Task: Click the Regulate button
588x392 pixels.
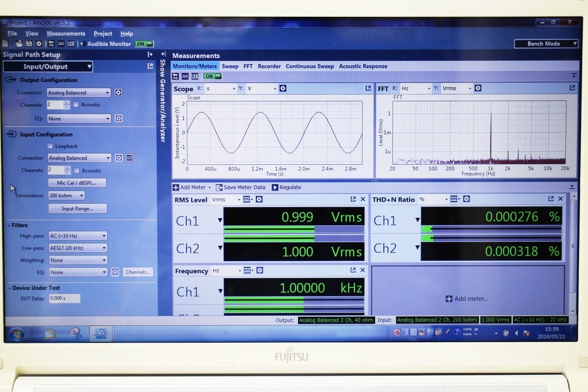Action: click(286, 187)
